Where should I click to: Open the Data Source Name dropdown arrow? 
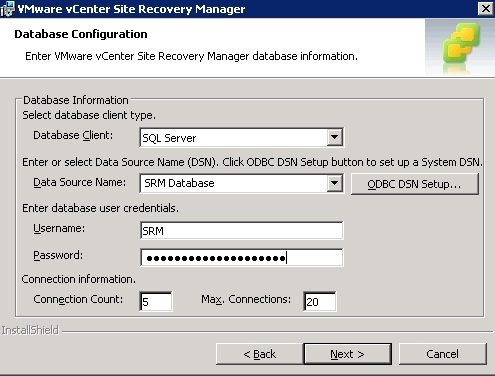335,183
